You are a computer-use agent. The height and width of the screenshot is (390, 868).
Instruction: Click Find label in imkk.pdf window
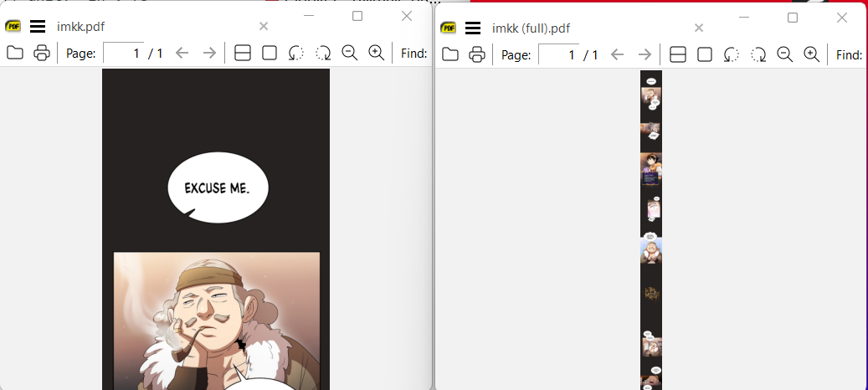click(x=414, y=53)
